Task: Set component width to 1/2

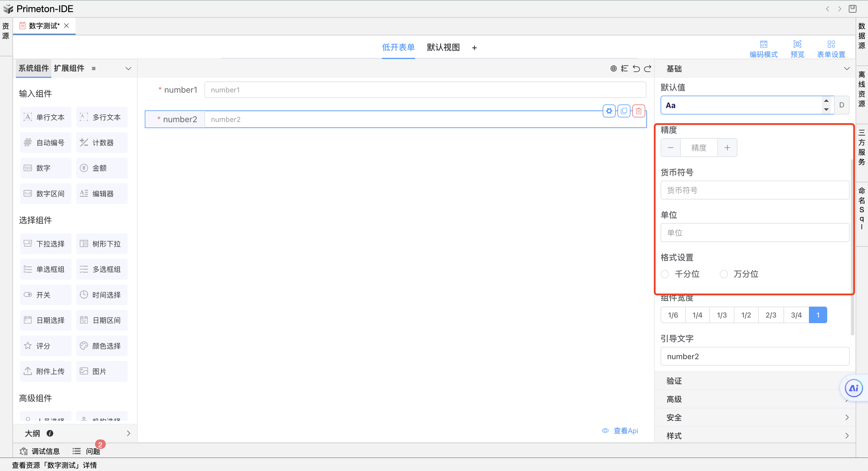Action: click(x=746, y=315)
